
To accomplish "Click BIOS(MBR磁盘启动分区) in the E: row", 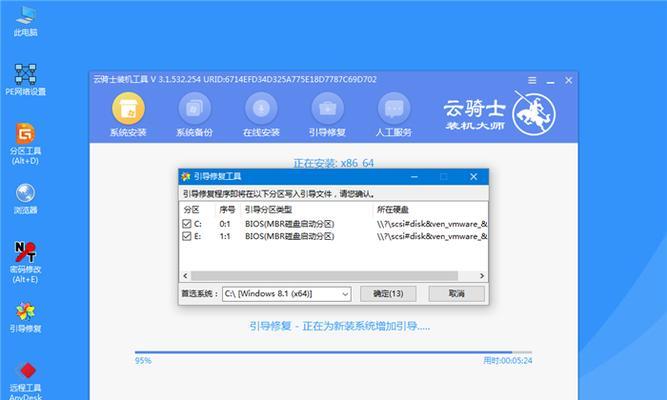I will click(289, 236).
